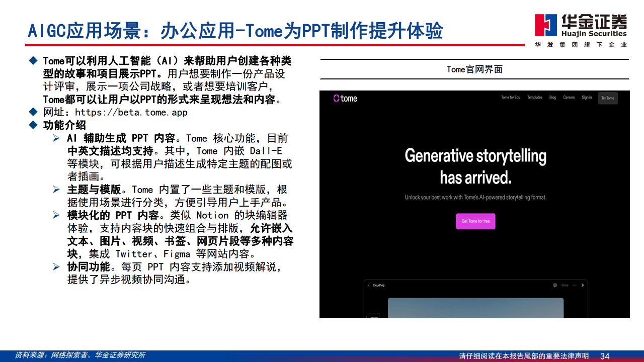Image resolution: width=644 pixels, height=362 pixels.
Task: Click the Tome官网界面 caption
Action: tap(474, 69)
